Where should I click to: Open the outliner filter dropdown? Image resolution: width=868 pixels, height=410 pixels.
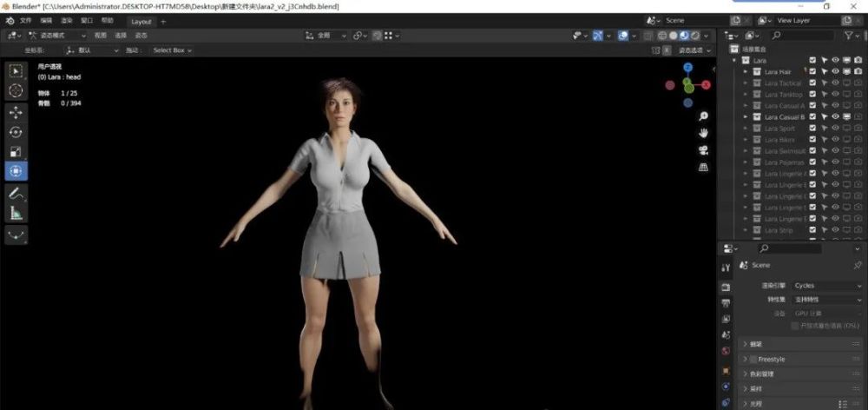point(852,36)
